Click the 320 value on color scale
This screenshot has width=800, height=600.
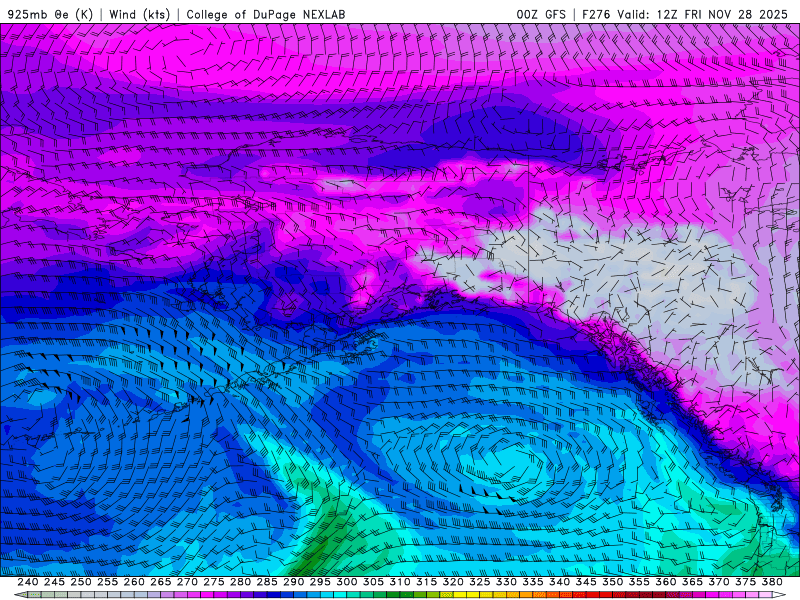[x=453, y=582]
